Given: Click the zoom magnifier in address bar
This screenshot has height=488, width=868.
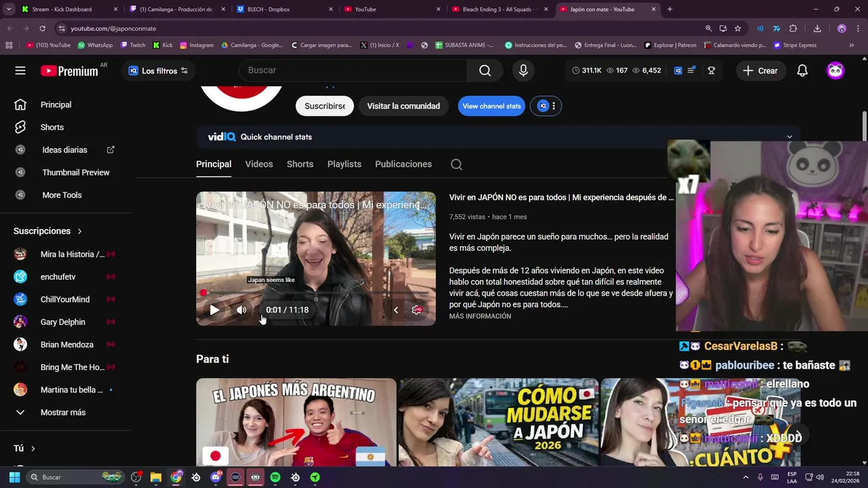Looking at the screenshot, I should click(x=708, y=28).
